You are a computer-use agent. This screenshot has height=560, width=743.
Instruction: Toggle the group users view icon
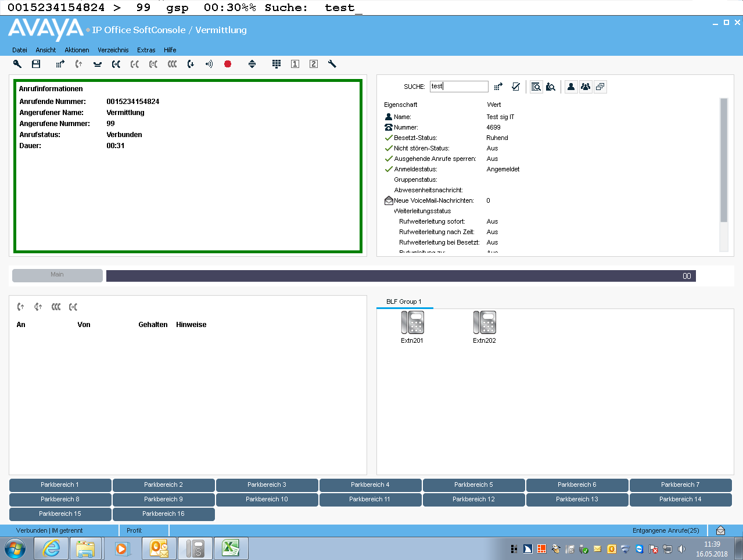[x=586, y=87]
